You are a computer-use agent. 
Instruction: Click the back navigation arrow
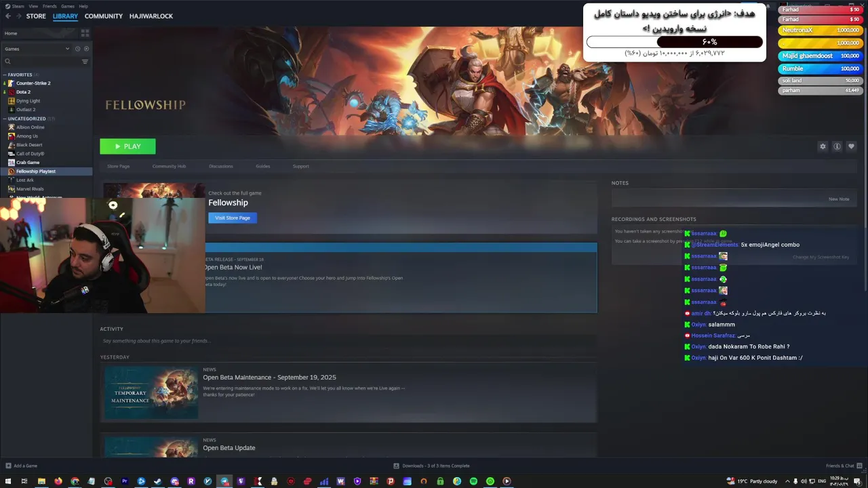coord(7,16)
